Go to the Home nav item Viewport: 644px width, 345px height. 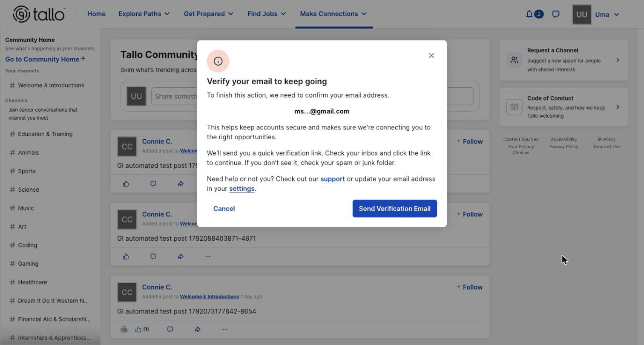pyautogui.click(x=96, y=14)
